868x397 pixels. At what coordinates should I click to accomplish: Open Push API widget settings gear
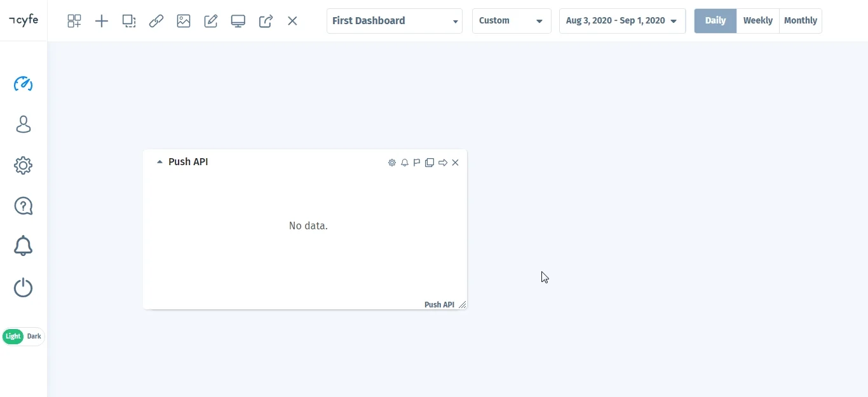pos(392,163)
